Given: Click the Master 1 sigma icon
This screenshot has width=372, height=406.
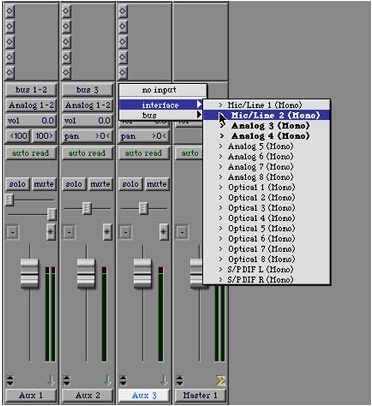Looking at the screenshot, I should click(x=220, y=380).
